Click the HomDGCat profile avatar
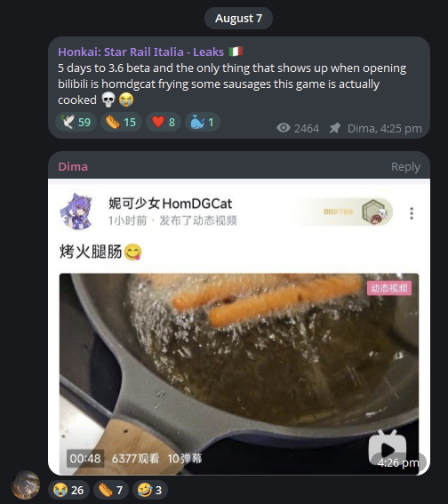 [77, 212]
